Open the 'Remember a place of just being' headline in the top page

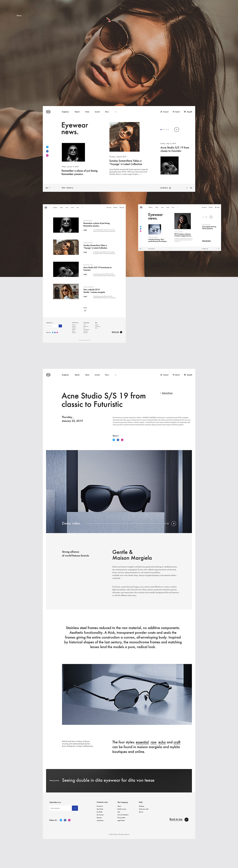click(80, 172)
